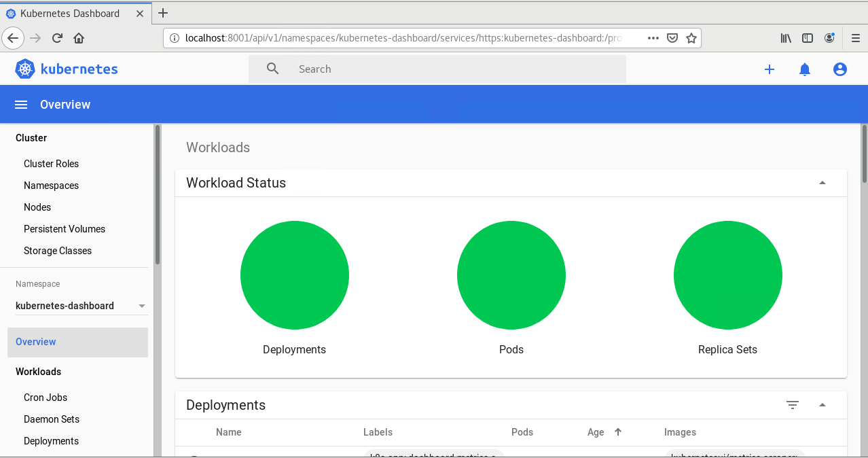Click the Deployments card title
The image size is (868, 458).
(225, 405)
